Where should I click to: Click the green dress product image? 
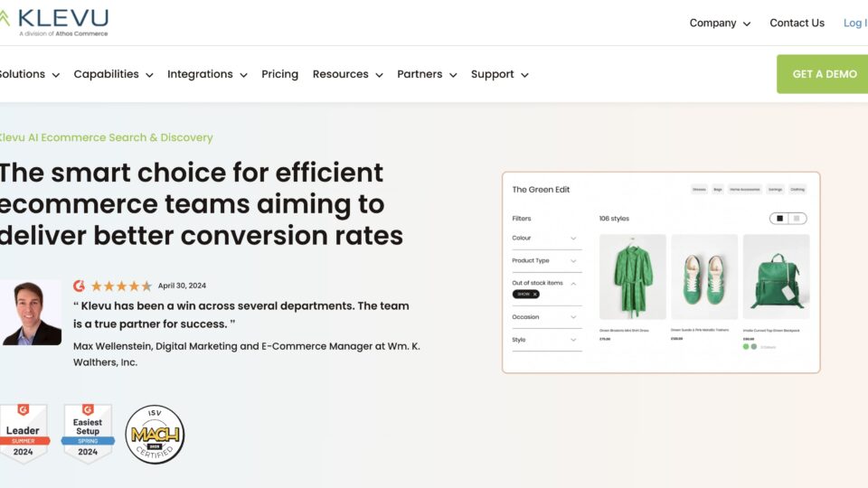[x=632, y=277]
